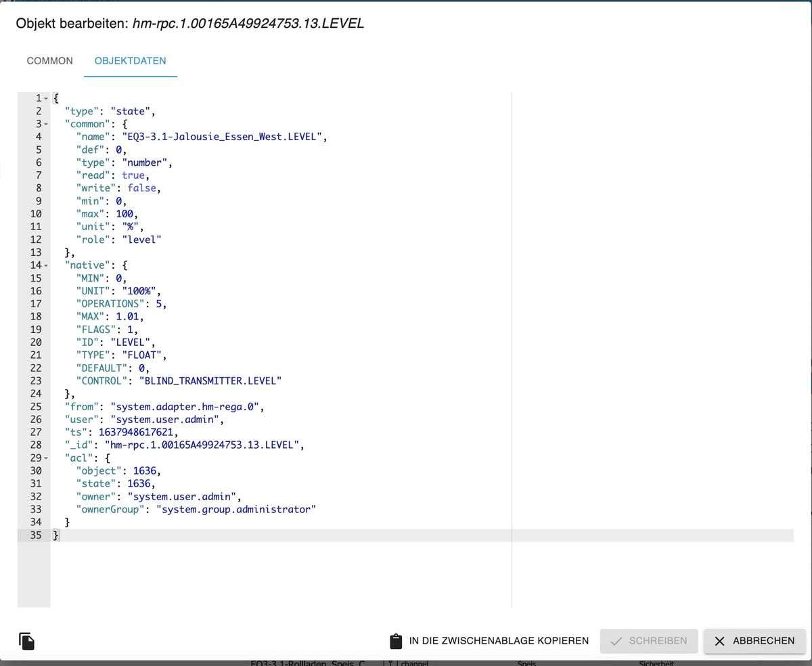The width and height of the screenshot is (812, 666).
Task: Click the "ID": "LEVEL" line
Action: [x=116, y=342]
